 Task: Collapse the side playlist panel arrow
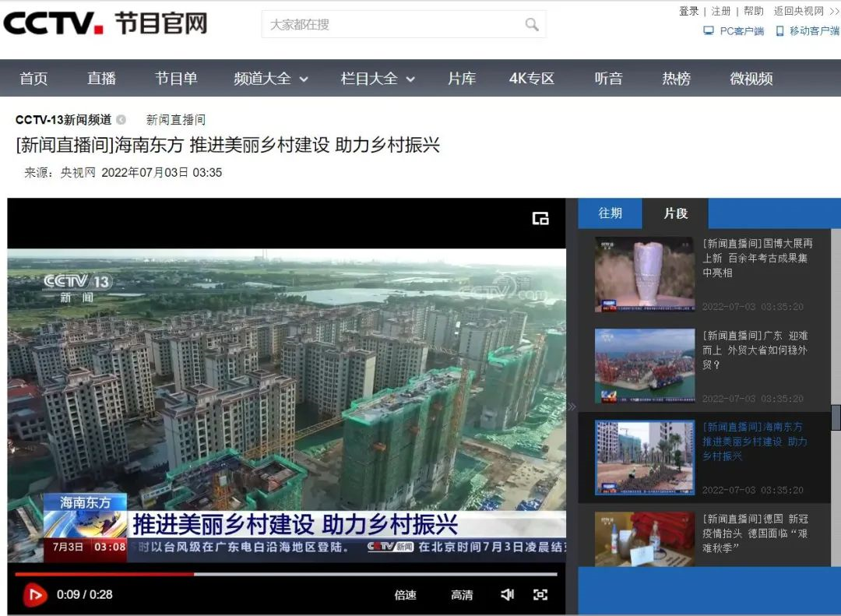click(x=572, y=407)
